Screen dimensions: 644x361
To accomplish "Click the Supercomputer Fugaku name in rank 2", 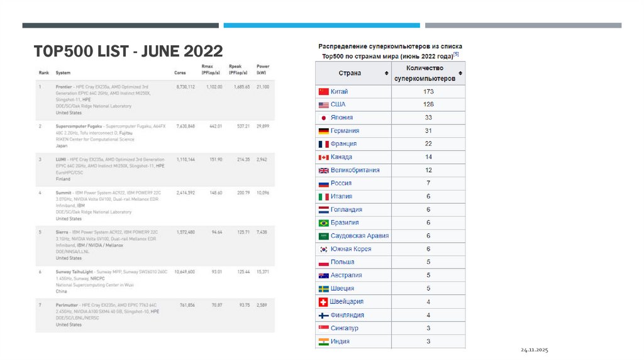I will [x=79, y=126].
